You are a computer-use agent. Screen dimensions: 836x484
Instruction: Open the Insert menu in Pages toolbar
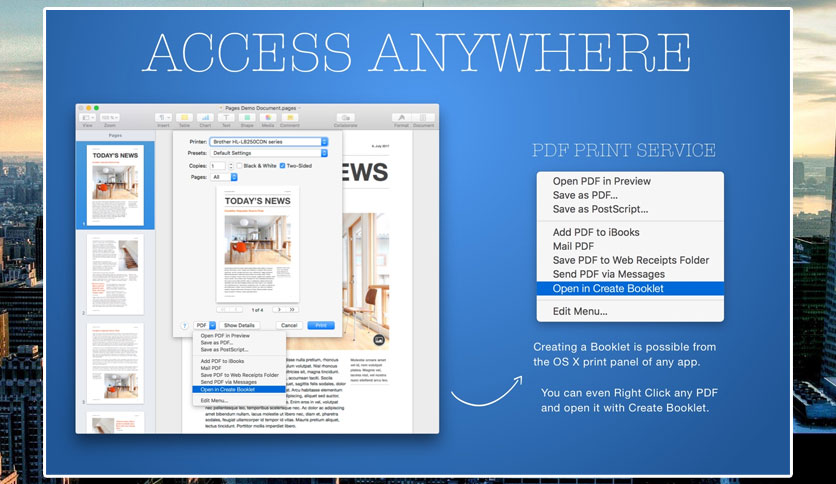163,117
